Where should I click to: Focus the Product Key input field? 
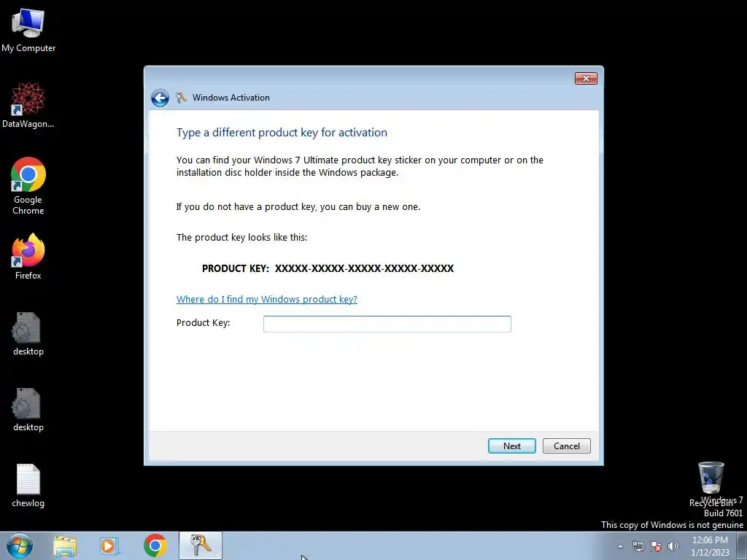coord(387,324)
